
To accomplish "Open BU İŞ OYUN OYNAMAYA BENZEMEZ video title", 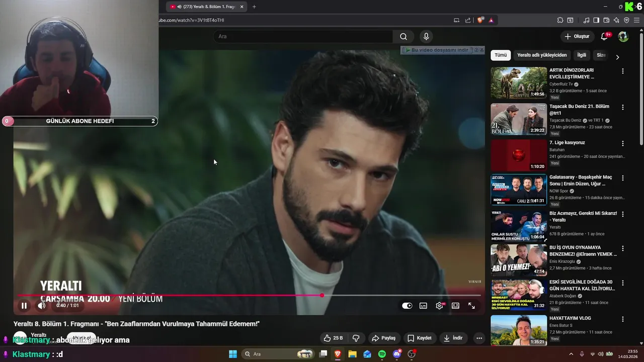I will pos(583,251).
